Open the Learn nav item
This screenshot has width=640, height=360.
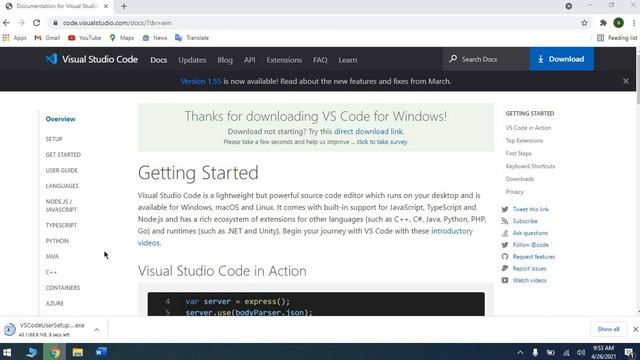(347, 60)
